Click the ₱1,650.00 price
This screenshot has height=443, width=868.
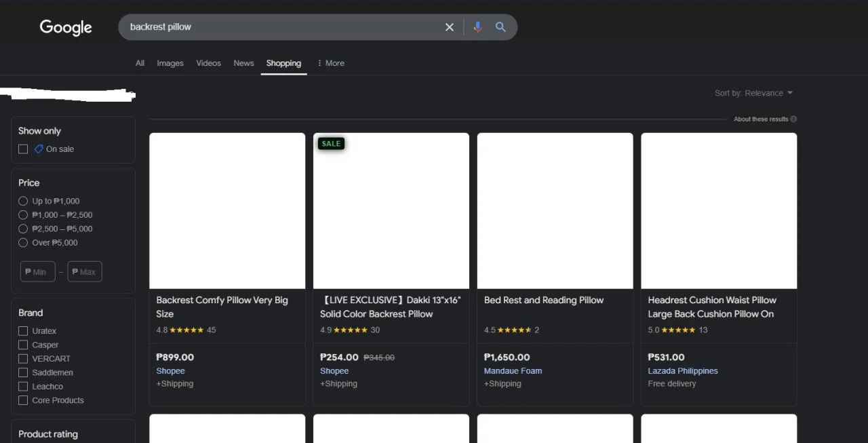[507, 357]
